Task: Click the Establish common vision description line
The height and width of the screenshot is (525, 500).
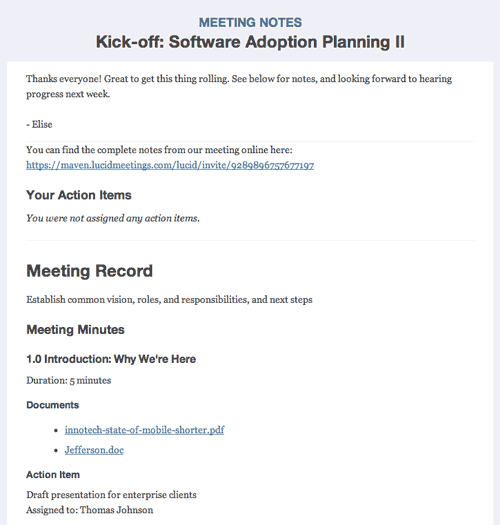Action: pos(169,299)
